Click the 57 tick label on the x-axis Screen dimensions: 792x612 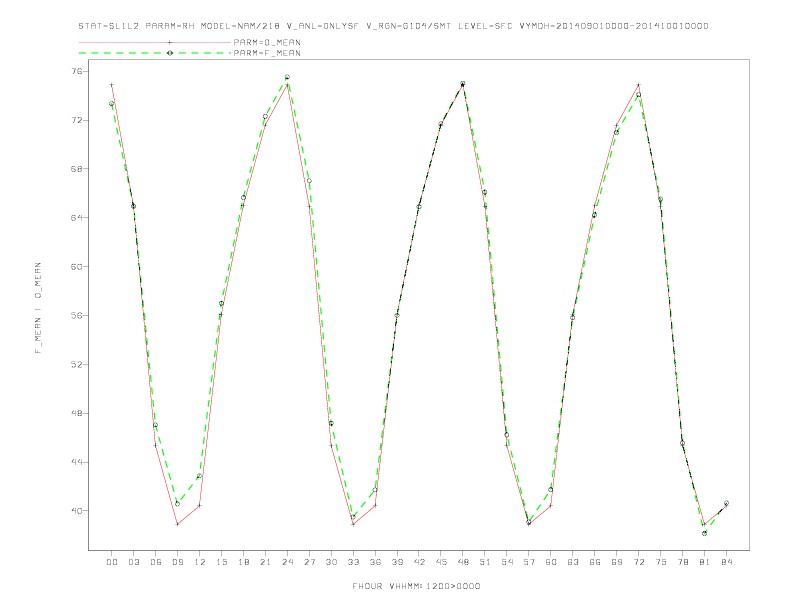click(529, 562)
